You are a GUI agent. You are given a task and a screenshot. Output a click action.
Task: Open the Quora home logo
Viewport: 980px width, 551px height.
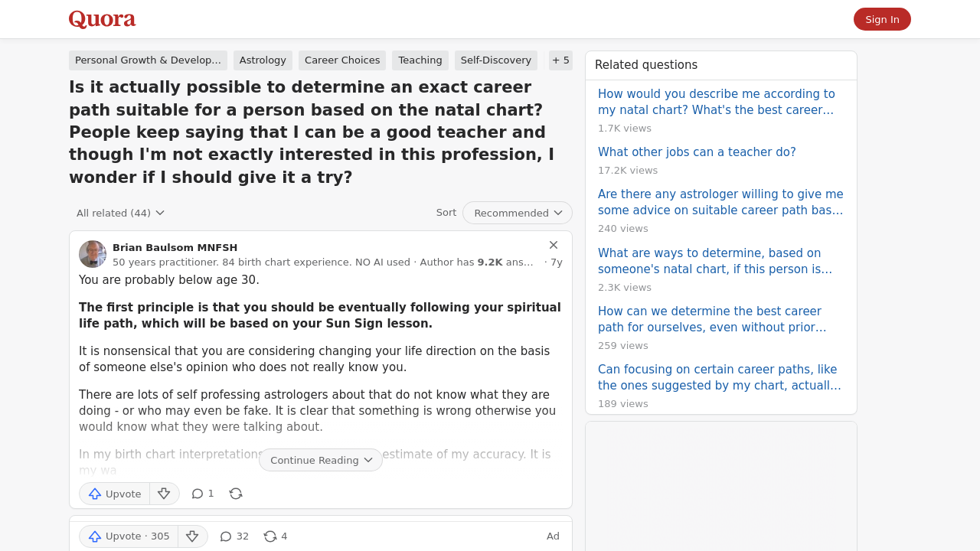tap(102, 19)
